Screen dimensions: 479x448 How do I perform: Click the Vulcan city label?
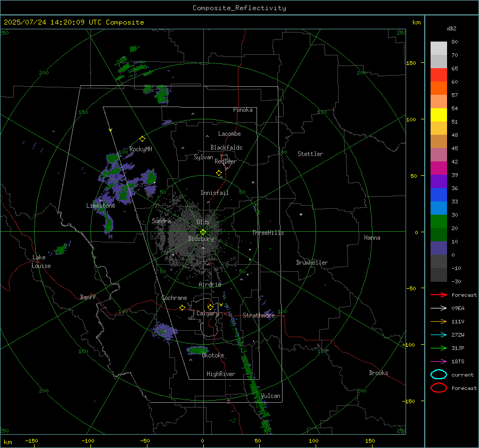[270, 396]
